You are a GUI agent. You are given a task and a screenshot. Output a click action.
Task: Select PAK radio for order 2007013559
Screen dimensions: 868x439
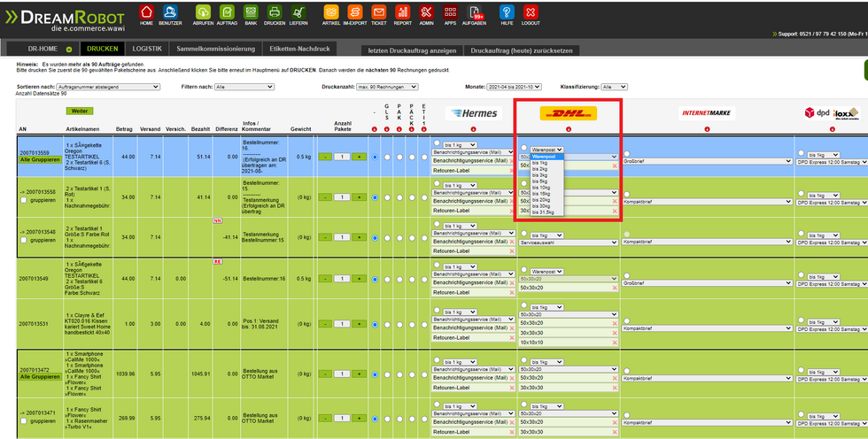[x=399, y=157]
